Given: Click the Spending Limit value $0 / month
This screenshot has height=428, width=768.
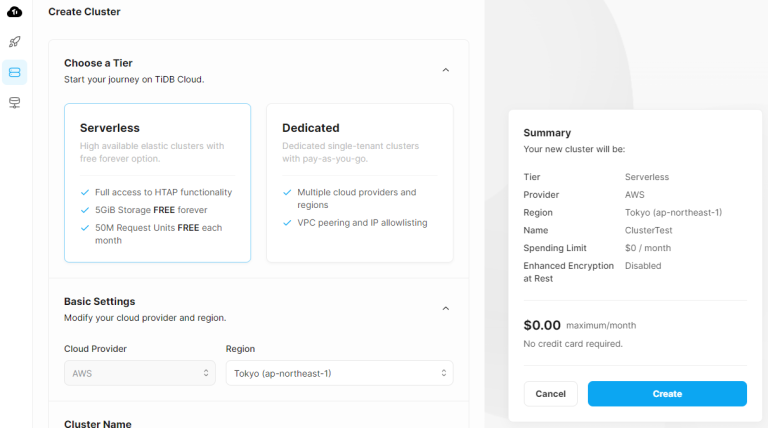Looking at the screenshot, I should 648,248.
